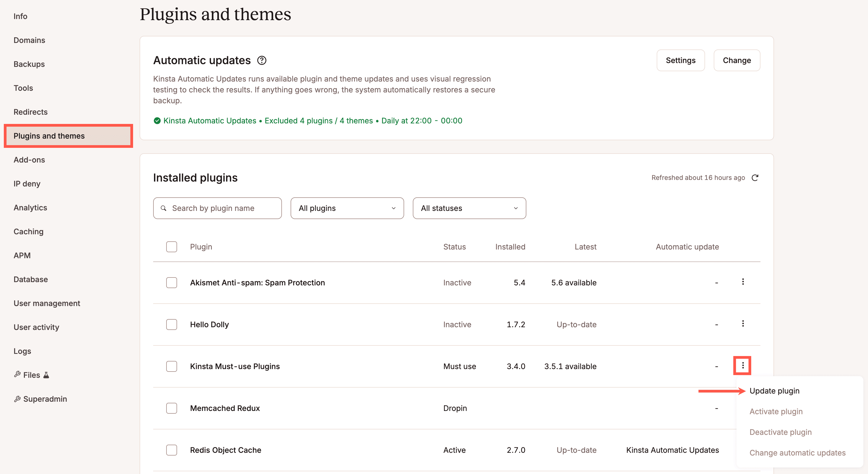Screen dimensions: 868x474
Task: Open the Automatic updates Settings
Action: click(680, 60)
